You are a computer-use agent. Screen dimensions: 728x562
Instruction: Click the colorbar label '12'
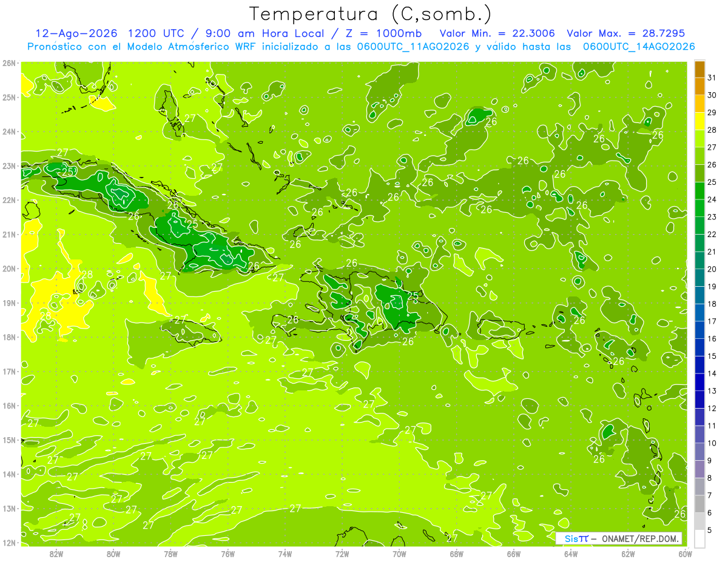click(712, 409)
